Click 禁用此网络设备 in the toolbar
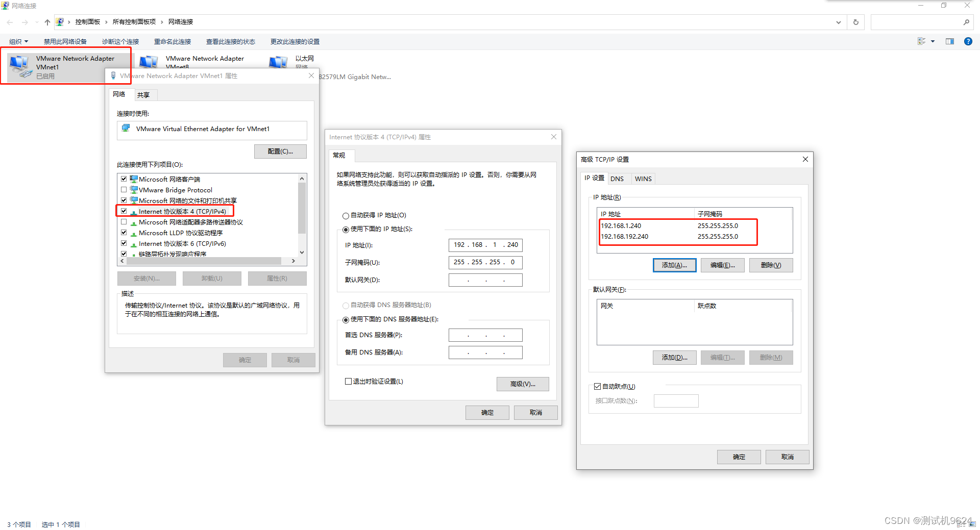 click(x=65, y=41)
